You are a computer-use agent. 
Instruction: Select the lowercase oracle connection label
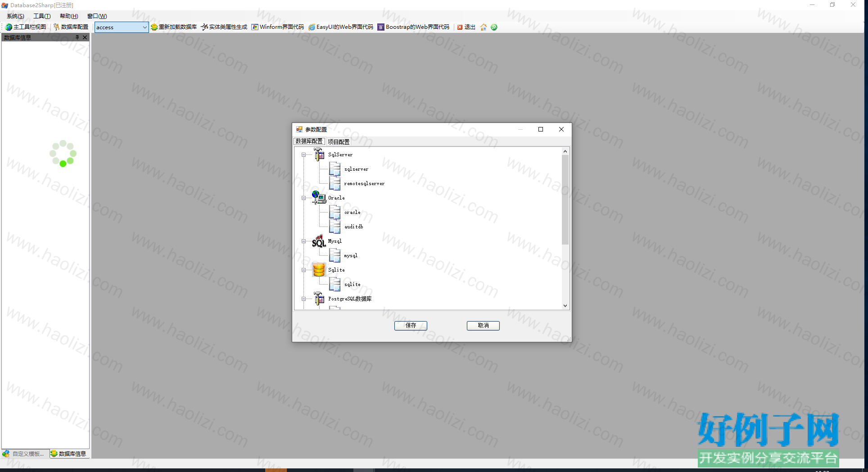(x=353, y=213)
